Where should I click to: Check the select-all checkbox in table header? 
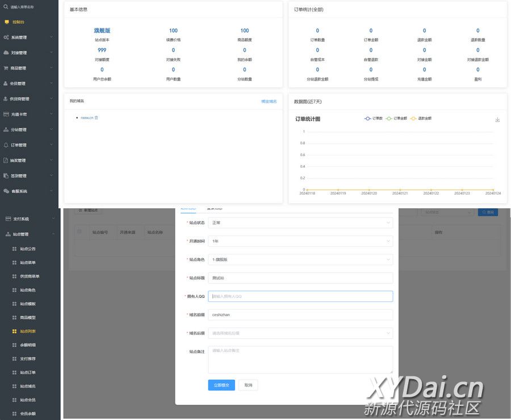[x=79, y=232]
